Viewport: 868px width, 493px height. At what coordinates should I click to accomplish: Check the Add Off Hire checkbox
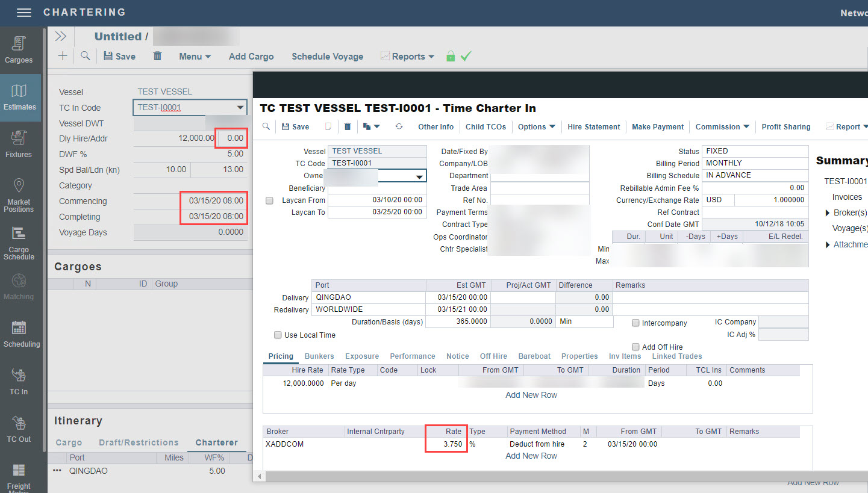[635, 347]
